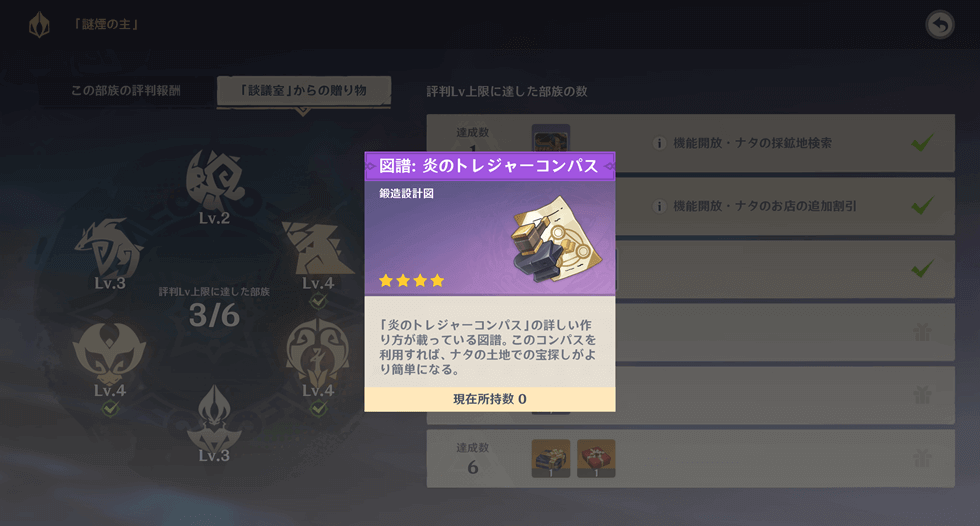
Task: Open the dark chest reward in row 6
Action: (x=551, y=459)
